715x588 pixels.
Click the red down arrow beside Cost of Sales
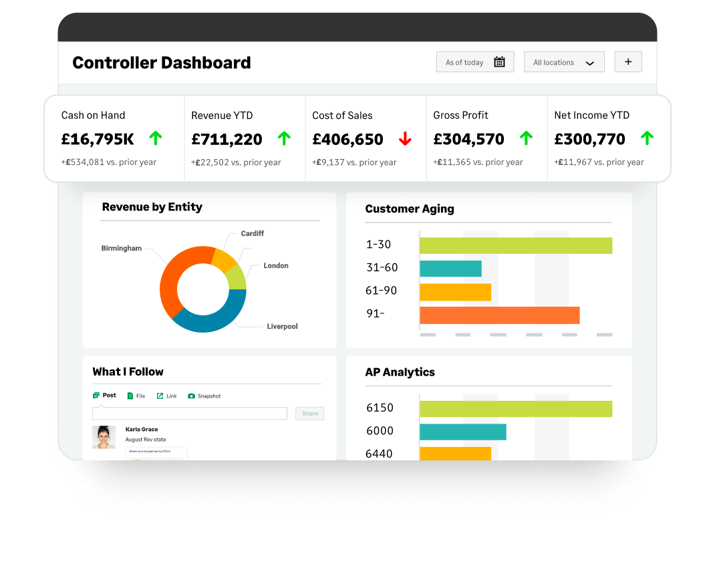click(405, 138)
